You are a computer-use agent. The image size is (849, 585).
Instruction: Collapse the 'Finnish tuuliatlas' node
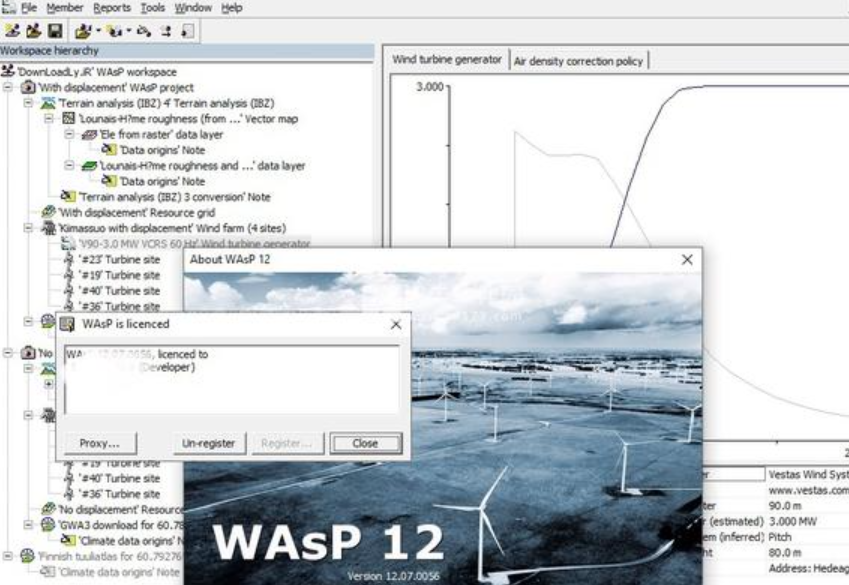click(8, 556)
